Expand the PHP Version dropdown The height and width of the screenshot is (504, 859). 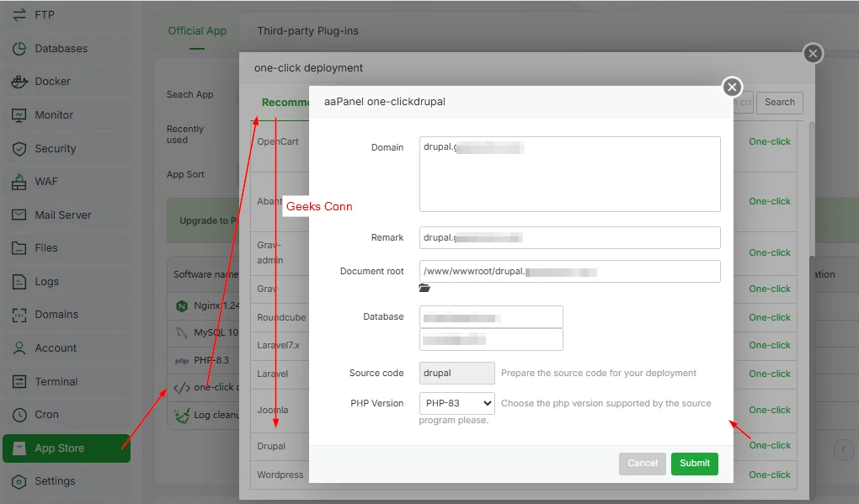pyautogui.click(x=456, y=403)
